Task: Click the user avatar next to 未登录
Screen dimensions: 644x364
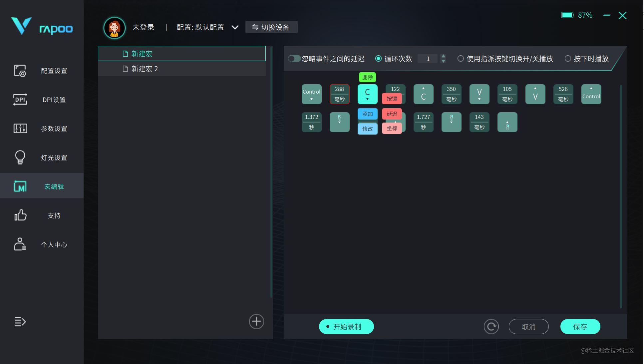Action: tap(114, 27)
